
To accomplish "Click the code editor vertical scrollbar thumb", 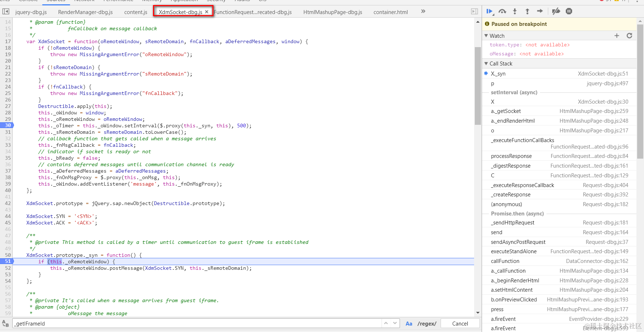I will (478, 86).
